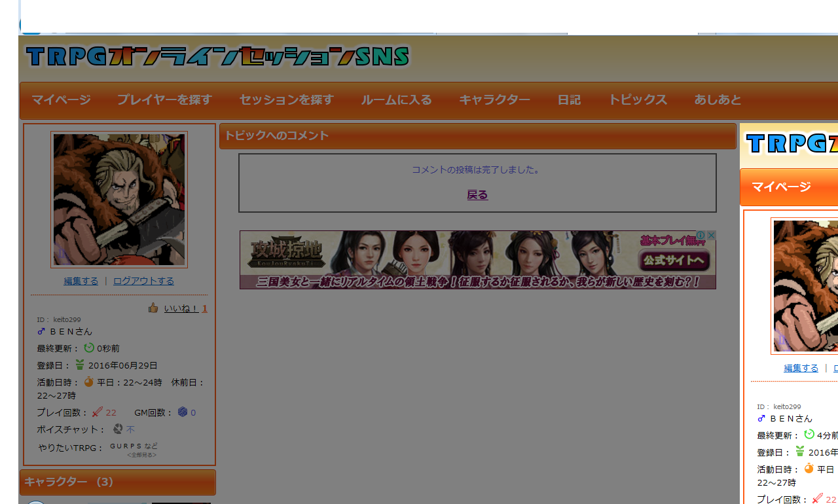838x504 pixels.
Task: Close the ad with the X icon
Action: point(711,235)
